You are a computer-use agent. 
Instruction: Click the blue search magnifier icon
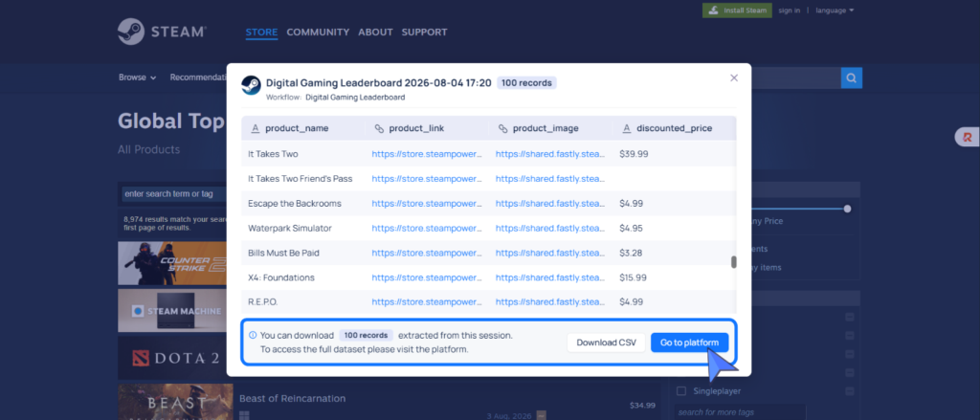click(x=851, y=78)
